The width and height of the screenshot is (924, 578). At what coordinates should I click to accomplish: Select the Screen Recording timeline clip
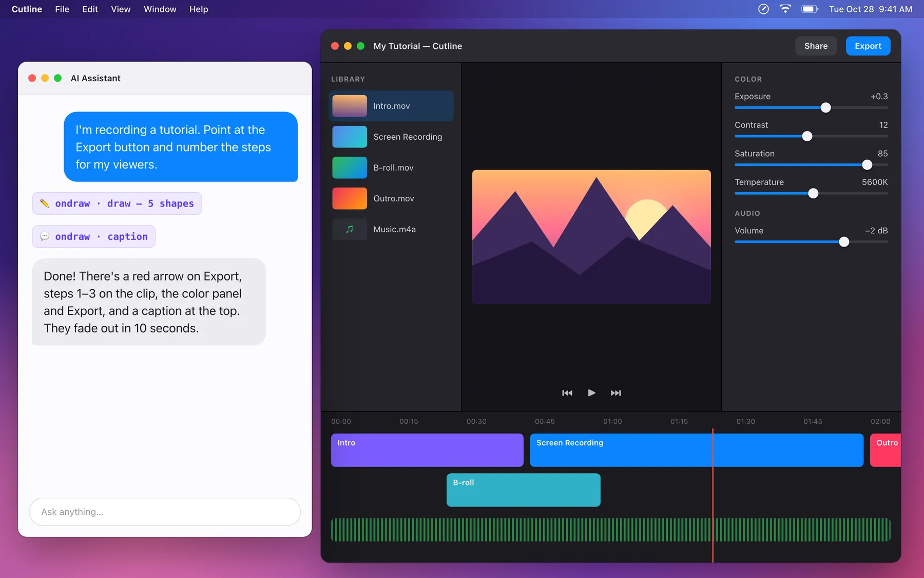pyautogui.click(x=697, y=450)
